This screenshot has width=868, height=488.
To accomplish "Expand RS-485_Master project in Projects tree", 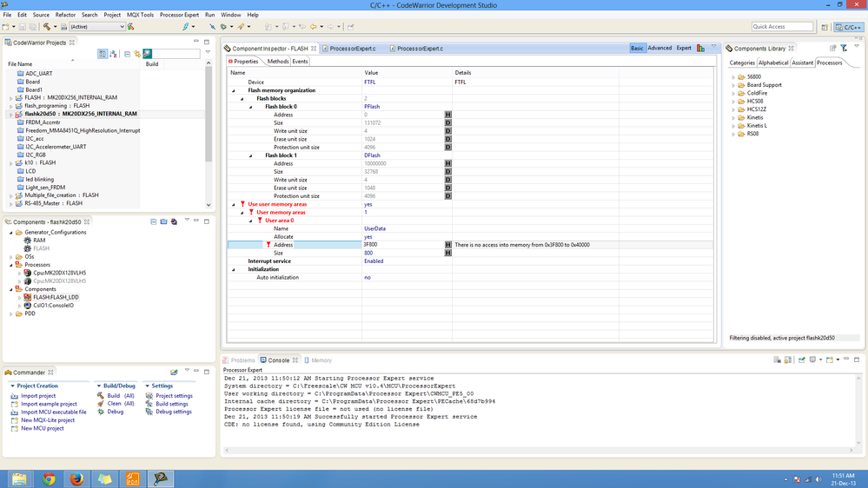I will (11, 203).
